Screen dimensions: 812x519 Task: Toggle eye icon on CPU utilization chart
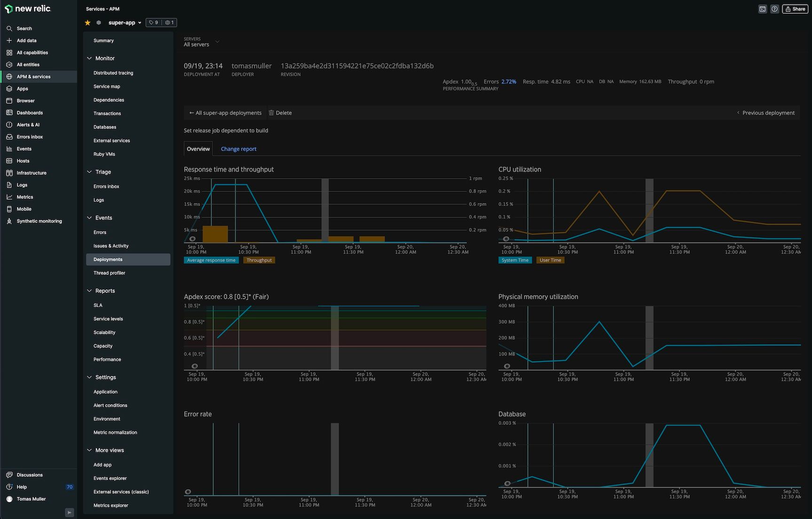[506, 239]
